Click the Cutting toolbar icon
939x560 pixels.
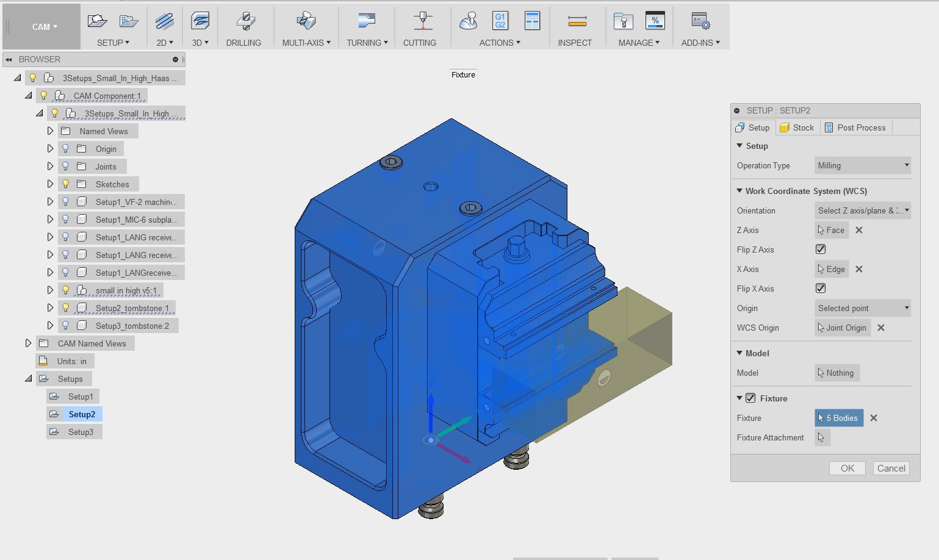(x=422, y=21)
